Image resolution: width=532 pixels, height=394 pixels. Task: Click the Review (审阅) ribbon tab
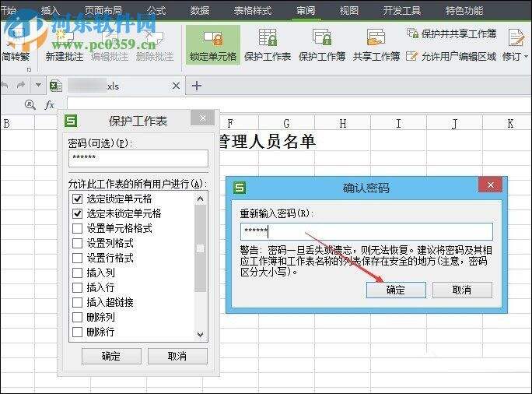306,11
